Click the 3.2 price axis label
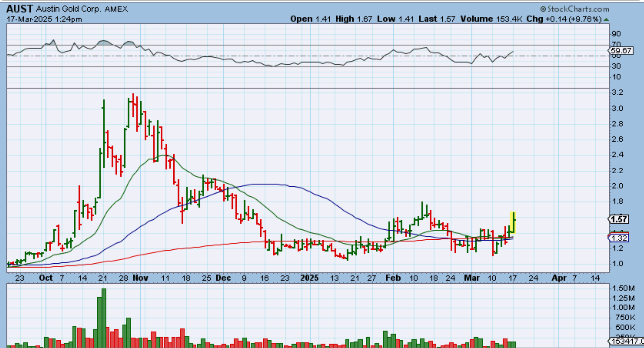Viewport: 644px width, 348px height. pos(617,92)
